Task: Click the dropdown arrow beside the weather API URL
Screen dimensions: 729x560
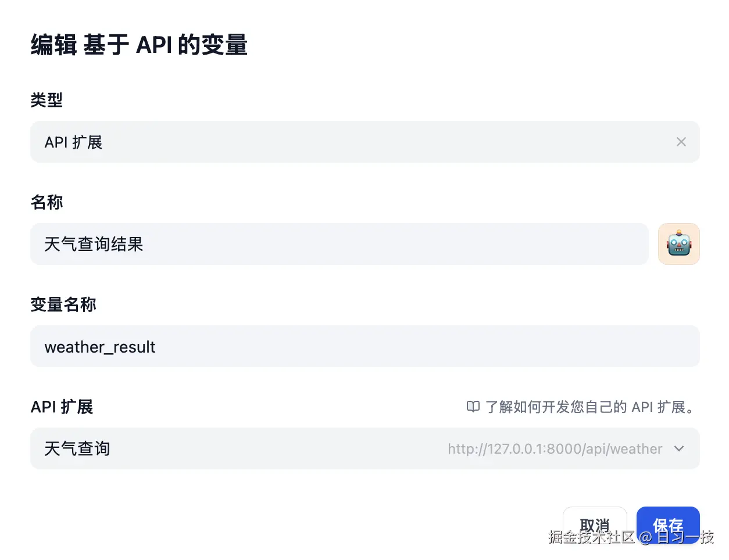Action: [678, 448]
